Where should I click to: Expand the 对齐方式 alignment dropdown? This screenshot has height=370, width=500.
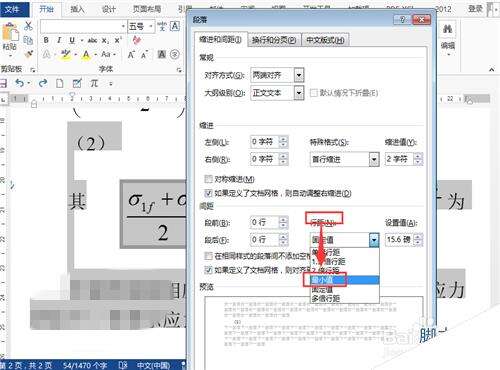pyautogui.click(x=299, y=75)
